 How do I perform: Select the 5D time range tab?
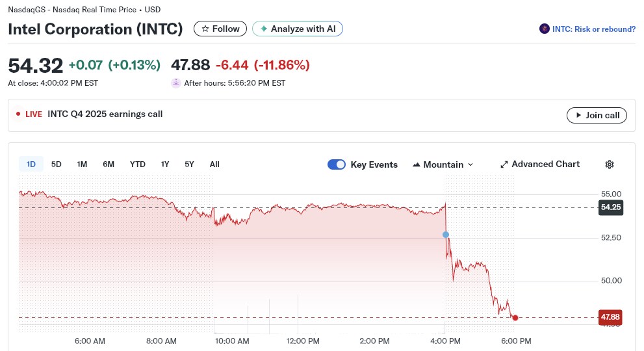[57, 164]
